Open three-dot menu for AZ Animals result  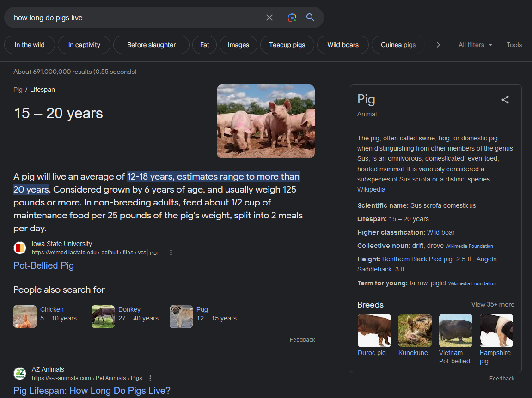[150, 378]
